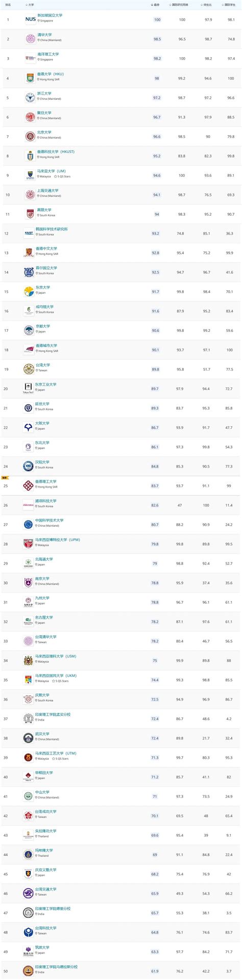Click the 排名 column header
The width and height of the screenshot is (242, 980).
(8, 5)
